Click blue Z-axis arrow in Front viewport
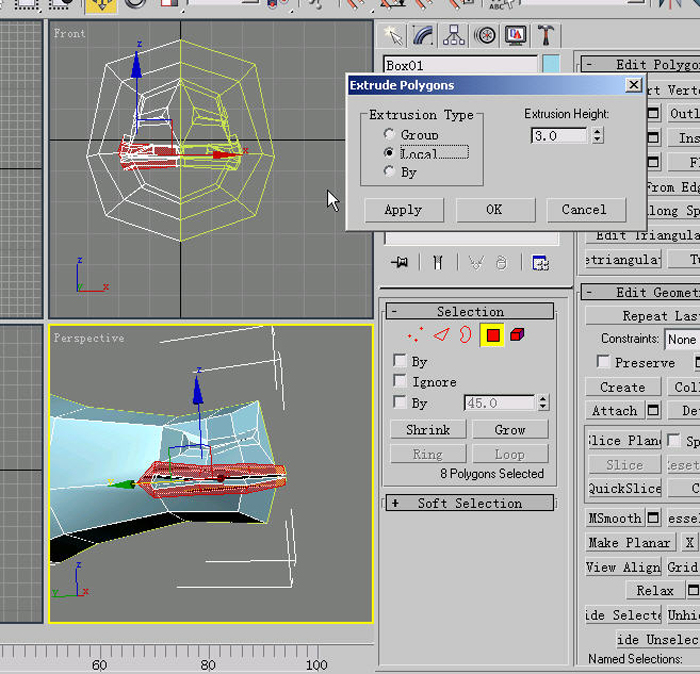 pos(137,65)
